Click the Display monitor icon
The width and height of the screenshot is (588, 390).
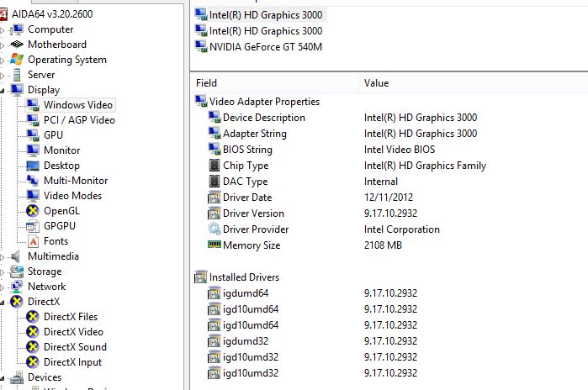tap(17, 90)
